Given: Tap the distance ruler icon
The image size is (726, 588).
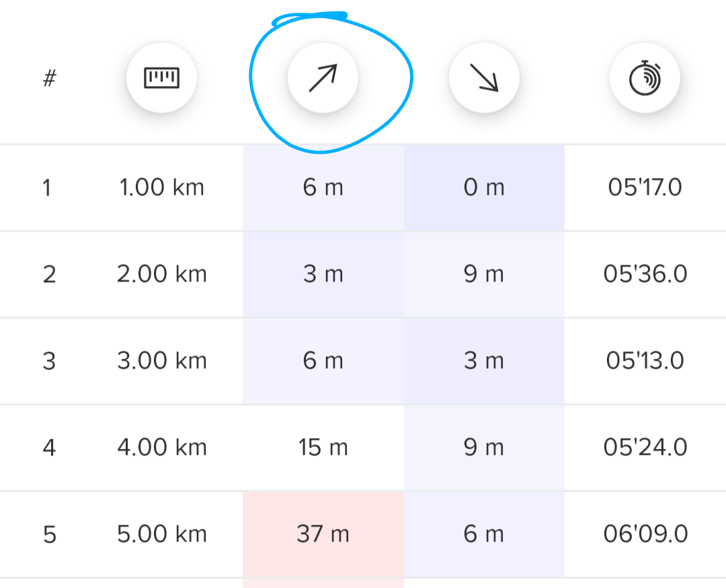Looking at the screenshot, I should coord(161,79).
